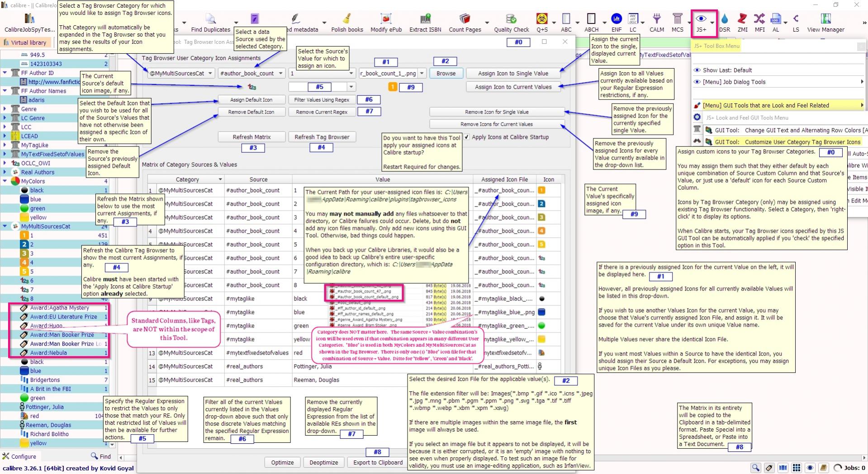Open the DSR water-drop tool

[725, 23]
